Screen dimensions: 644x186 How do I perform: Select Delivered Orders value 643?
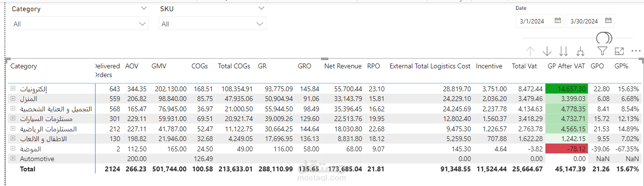click(115, 89)
